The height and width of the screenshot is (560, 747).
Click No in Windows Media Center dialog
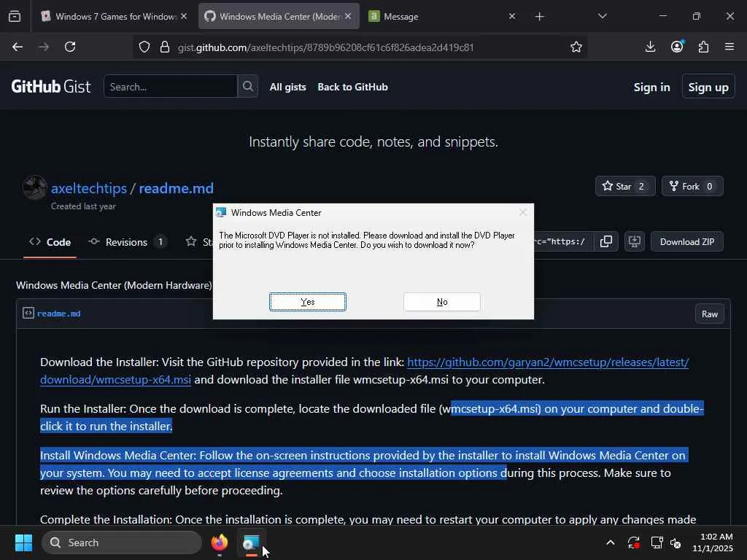click(x=441, y=302)
